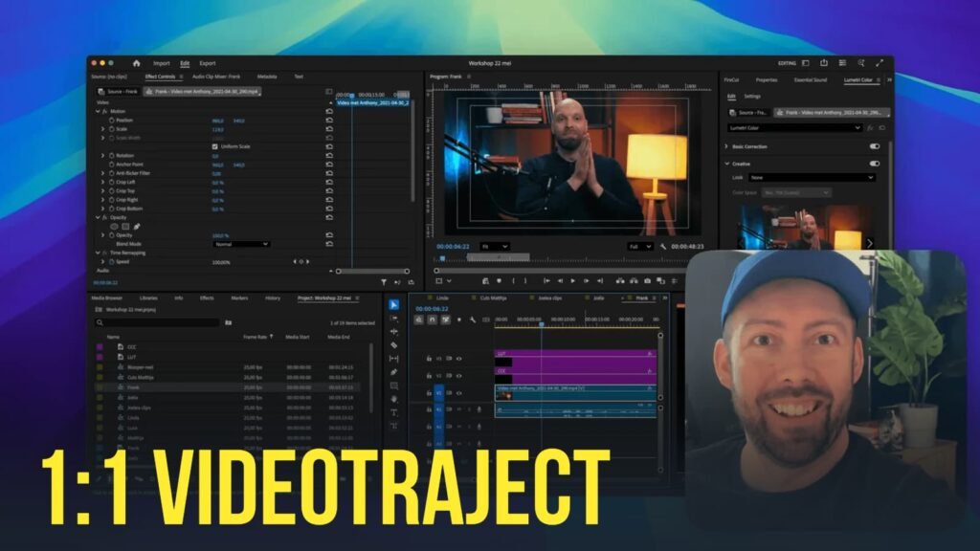
Task: Collapse the Motion effect group
Action: coord(98,111)
